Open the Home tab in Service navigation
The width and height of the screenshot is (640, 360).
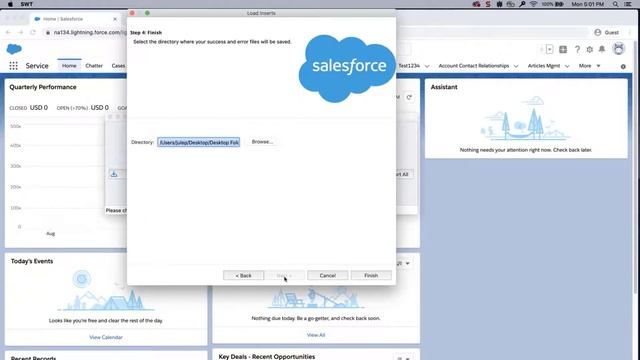tap(69, 66)
